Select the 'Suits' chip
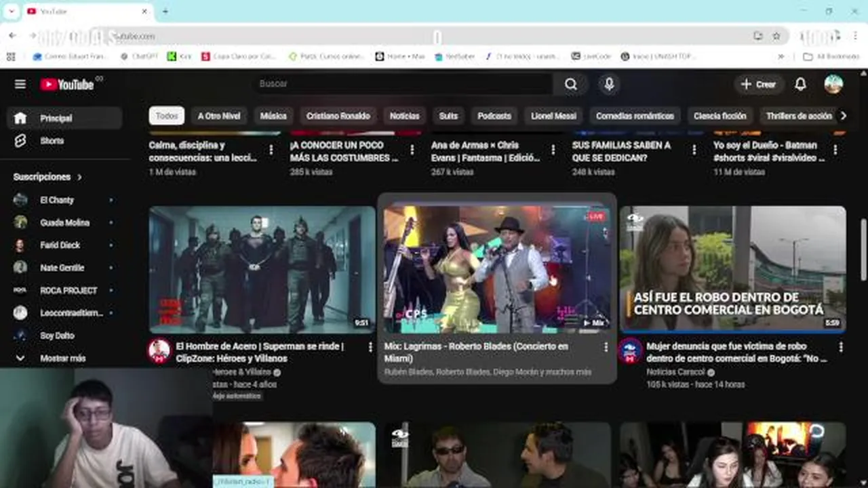 (x=448, y=116)
